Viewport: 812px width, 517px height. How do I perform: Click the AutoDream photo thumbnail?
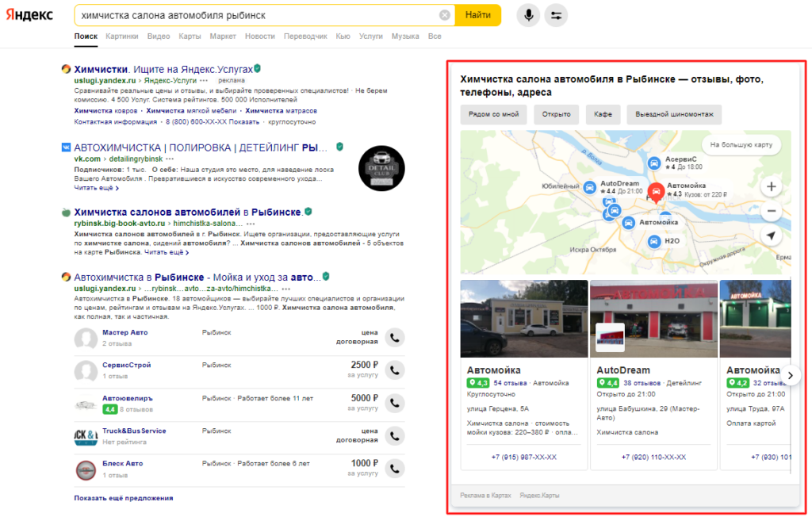653,319
